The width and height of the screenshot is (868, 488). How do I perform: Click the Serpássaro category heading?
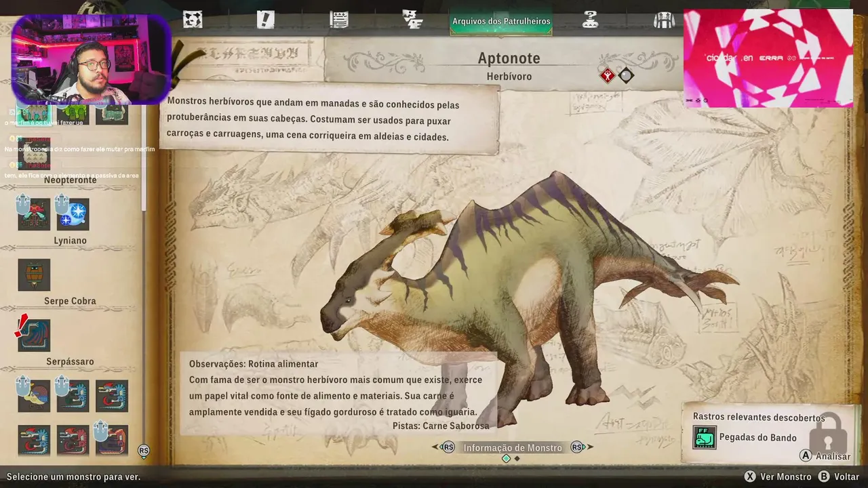click(71, 362)
